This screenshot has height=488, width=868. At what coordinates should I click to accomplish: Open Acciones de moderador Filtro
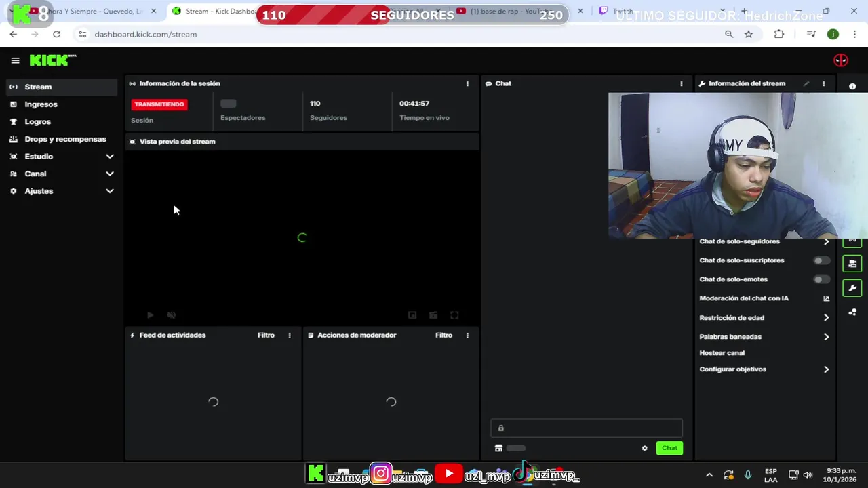pos(443,335)
